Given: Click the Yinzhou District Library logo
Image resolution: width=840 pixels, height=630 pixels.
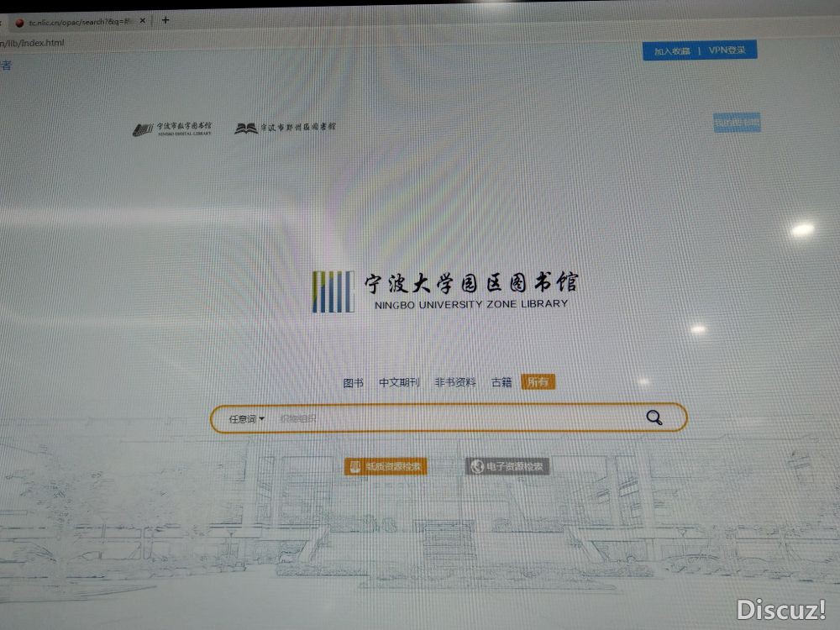Looking at the screenshot, I should pyautogui.click(x=285, y=128).
